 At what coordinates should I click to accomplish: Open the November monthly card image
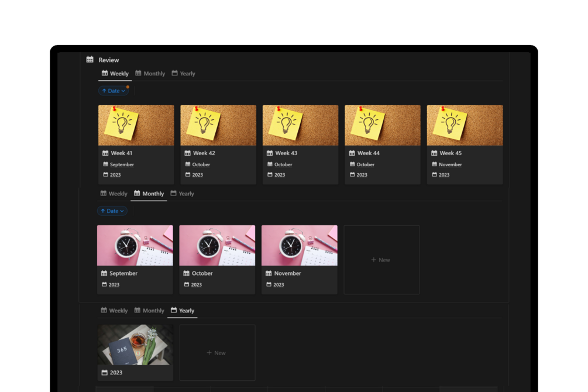click(299, 245)
